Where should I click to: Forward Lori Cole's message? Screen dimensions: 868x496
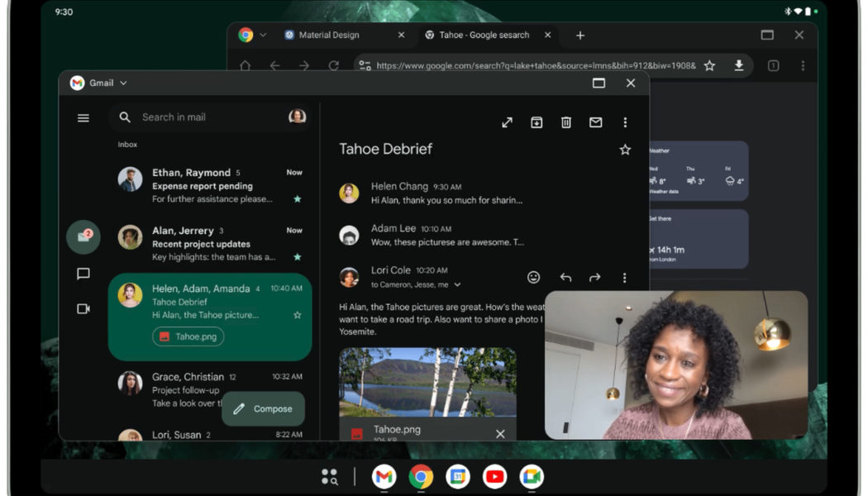tap(594, 277)
